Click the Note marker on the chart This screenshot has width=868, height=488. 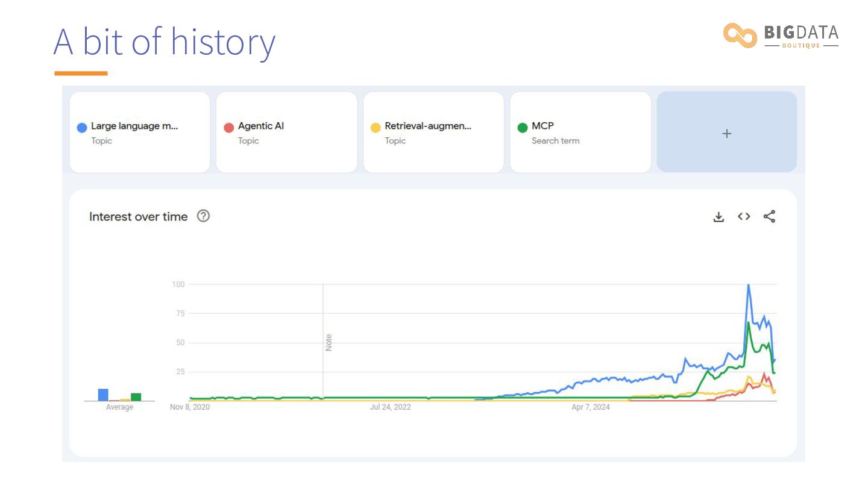tap(329, 343)
